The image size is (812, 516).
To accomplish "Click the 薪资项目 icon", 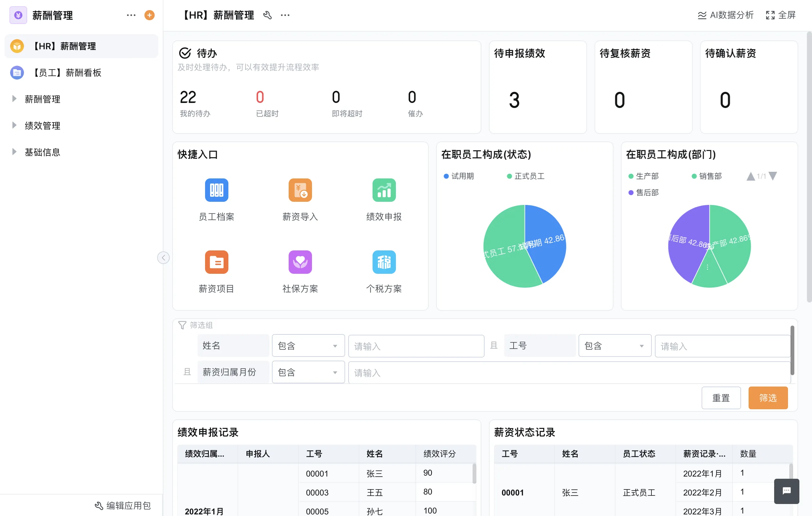I will [216, 262].
